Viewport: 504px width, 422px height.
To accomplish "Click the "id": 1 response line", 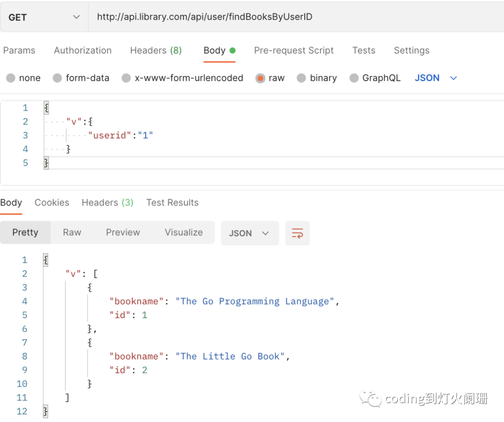I will [x=128, y=315].
